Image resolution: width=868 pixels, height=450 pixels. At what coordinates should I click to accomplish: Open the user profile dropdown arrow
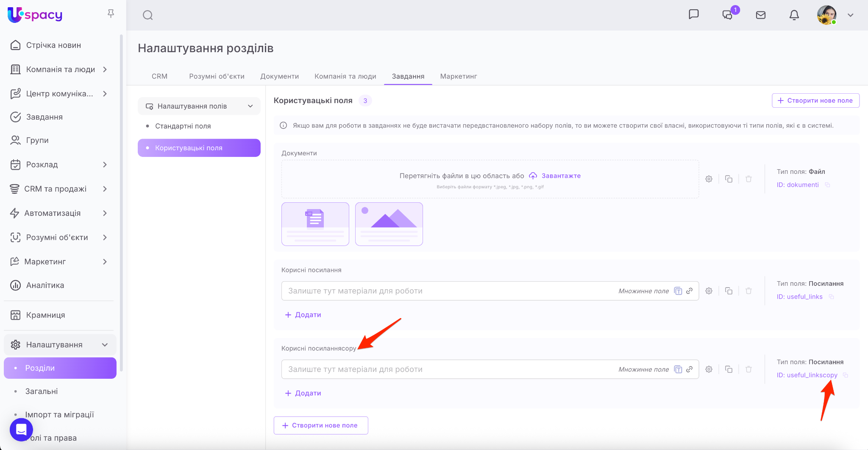click(850, 15)
